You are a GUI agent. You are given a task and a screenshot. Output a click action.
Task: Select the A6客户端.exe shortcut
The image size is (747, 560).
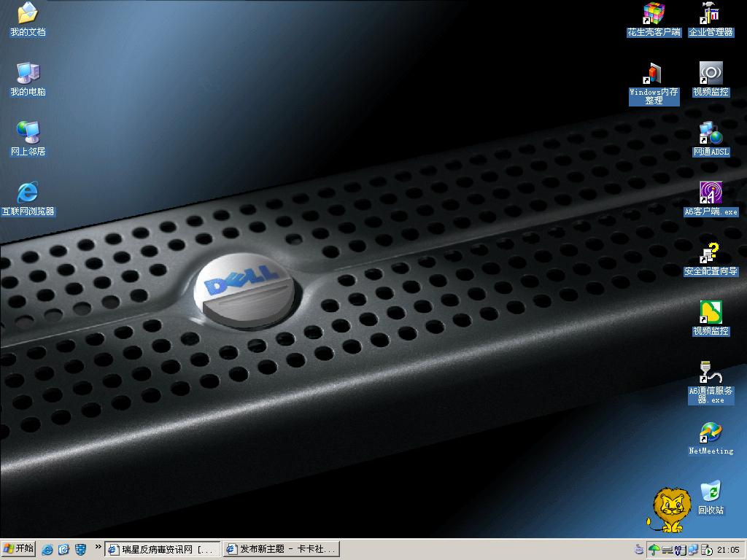(711, 198)
